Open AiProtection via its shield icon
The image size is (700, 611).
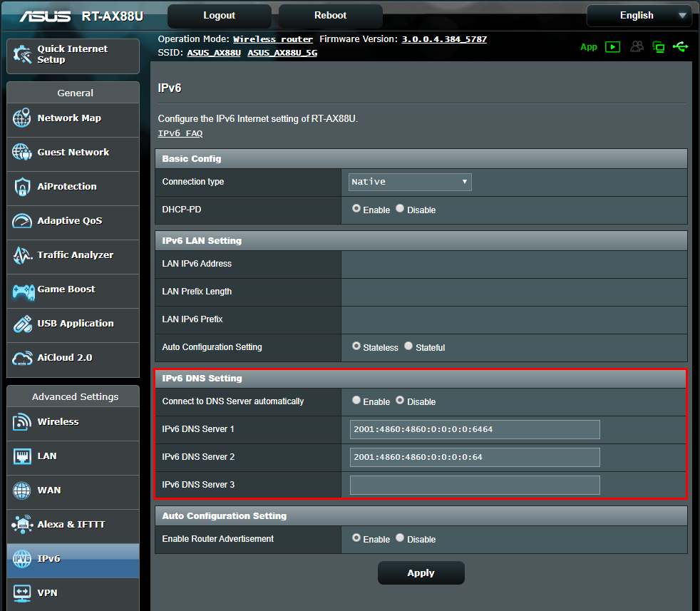[22, 187]
